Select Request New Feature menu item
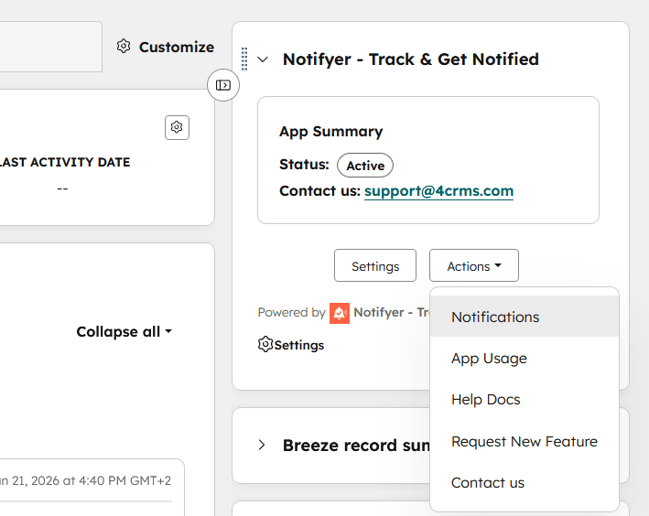Screen dimensions: 649x516 [524, 441]
